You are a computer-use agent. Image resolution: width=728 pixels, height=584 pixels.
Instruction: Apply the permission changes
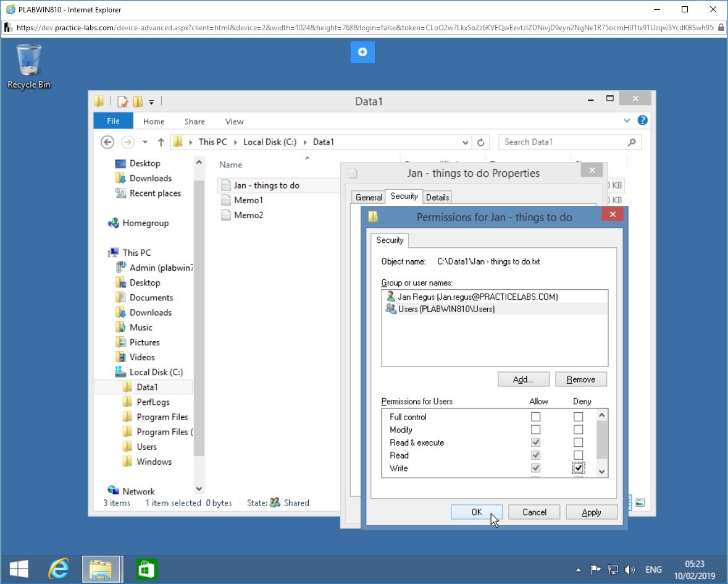tap(592, 512)
